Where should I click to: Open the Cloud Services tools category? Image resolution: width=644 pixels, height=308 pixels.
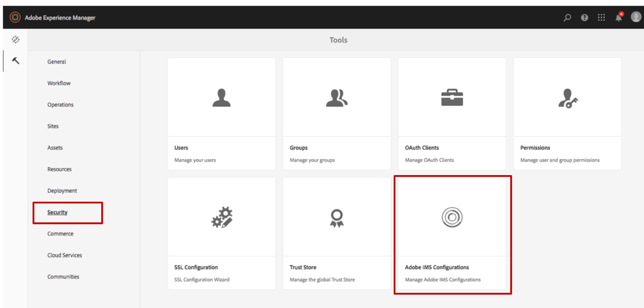65,255
